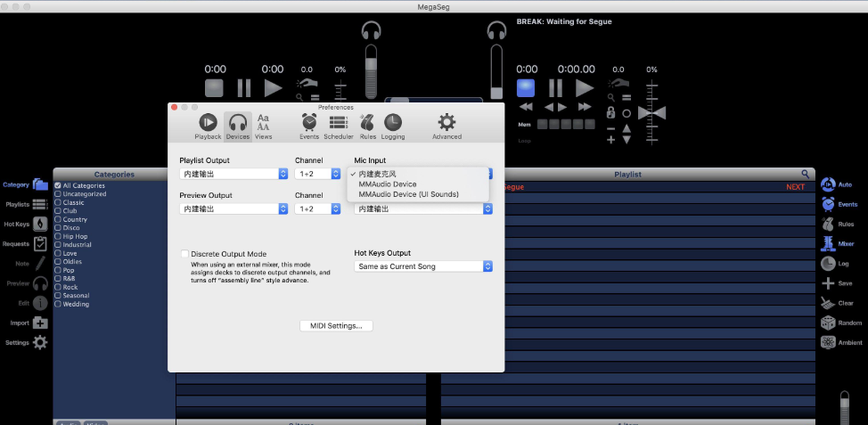
Task: Open the Views preferences tab
Action: [x=264, y=127]
